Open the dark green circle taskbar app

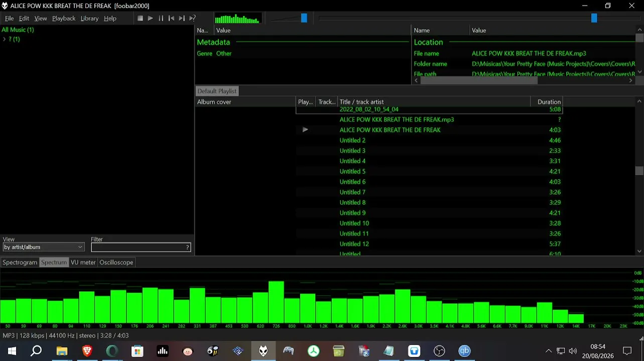[x=112, y=351]
